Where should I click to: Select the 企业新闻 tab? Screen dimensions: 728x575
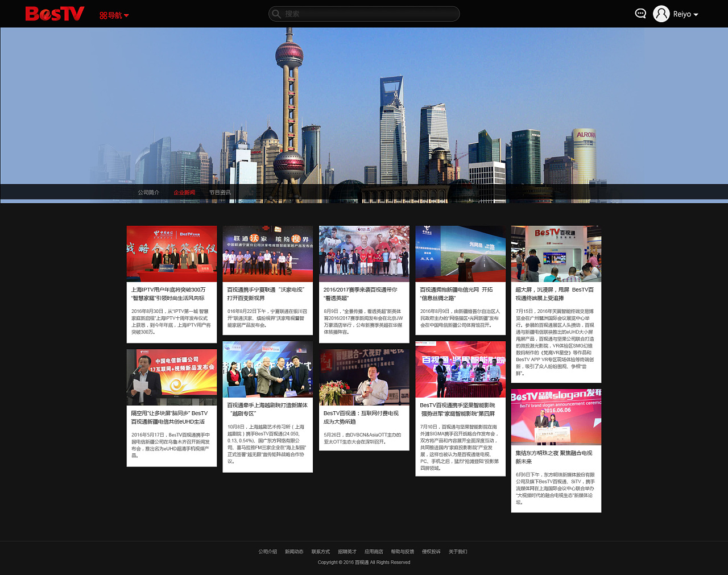[x=184, y=192]
